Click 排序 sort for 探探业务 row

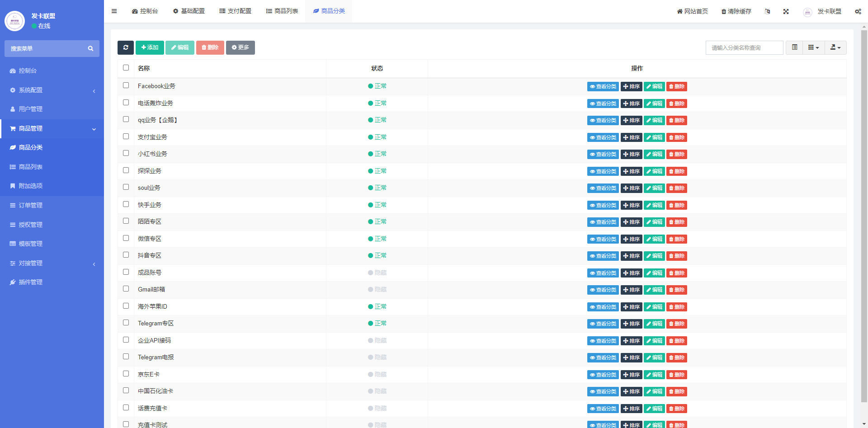click(632, 172)
